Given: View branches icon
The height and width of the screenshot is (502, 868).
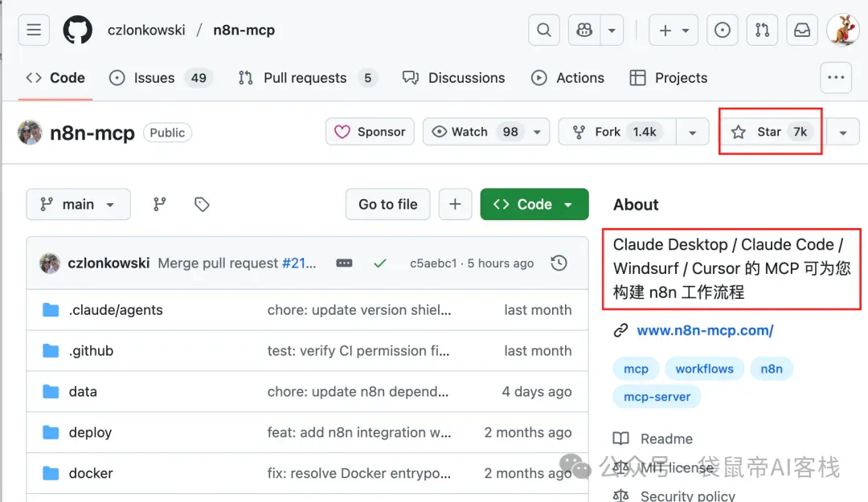Looking at the screenshot, I should tap(159, 204).
